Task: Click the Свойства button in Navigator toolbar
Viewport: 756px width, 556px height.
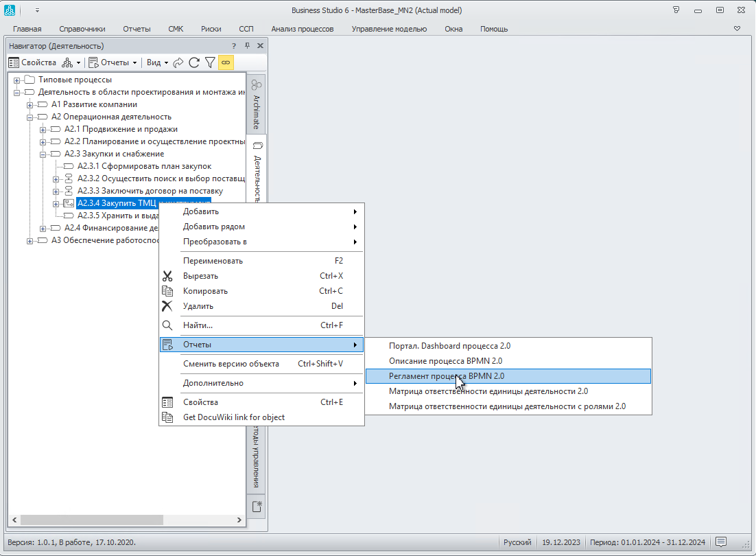Action: point(32,62)
